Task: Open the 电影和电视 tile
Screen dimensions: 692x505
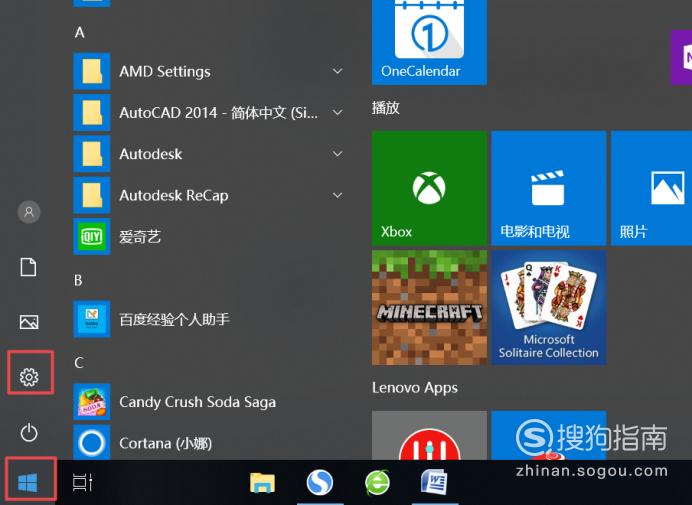Action: coord(549,188)
